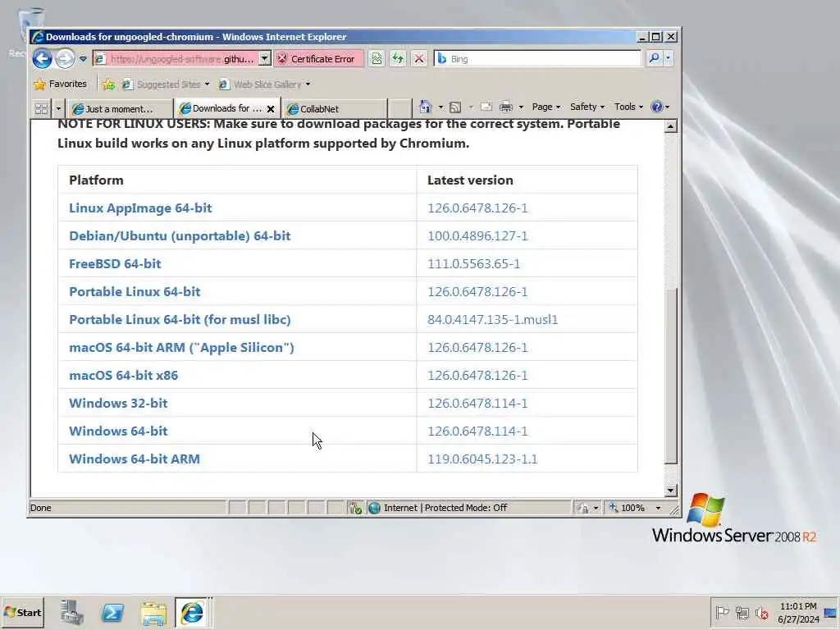Click the Forward navigation arrow
The height and width of the screenshot is (630, 840).
(x=65, y=58)
